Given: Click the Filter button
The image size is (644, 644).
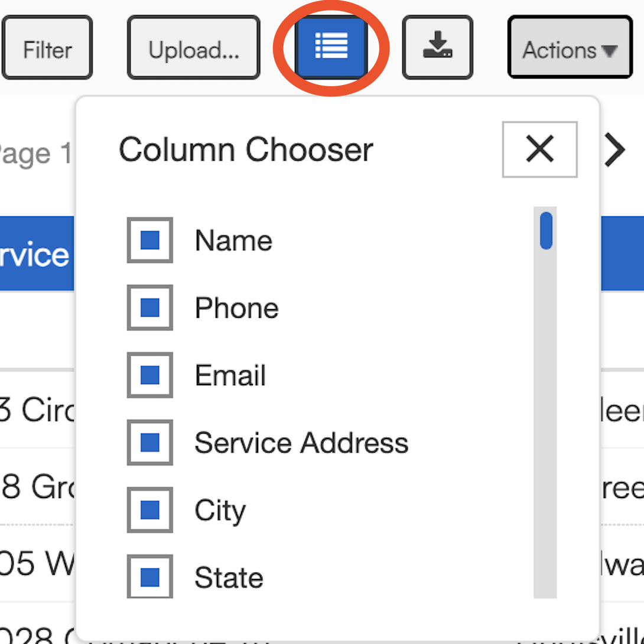Looking at the screenshot, I should (47, 48).
